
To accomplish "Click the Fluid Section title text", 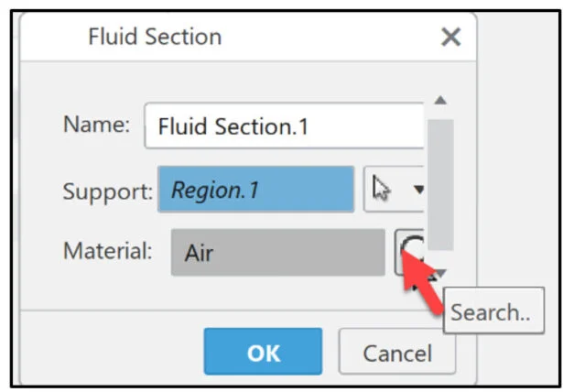I will [155, 38].
